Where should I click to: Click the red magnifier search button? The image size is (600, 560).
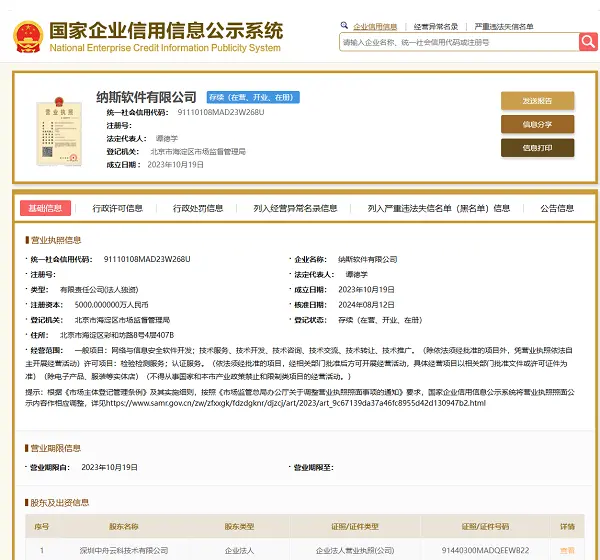click(x=588, y=42)
